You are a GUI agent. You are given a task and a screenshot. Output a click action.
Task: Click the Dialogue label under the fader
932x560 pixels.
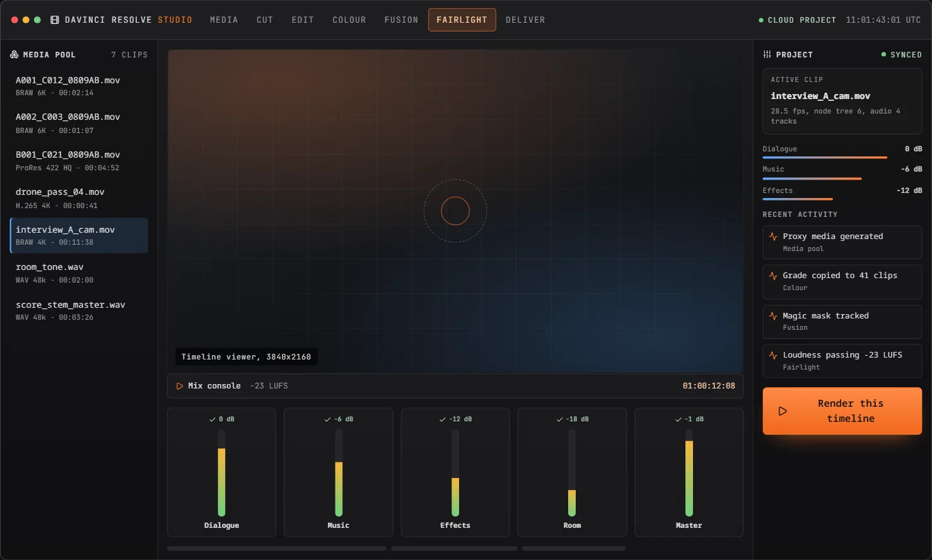click(x=221, y=525)
